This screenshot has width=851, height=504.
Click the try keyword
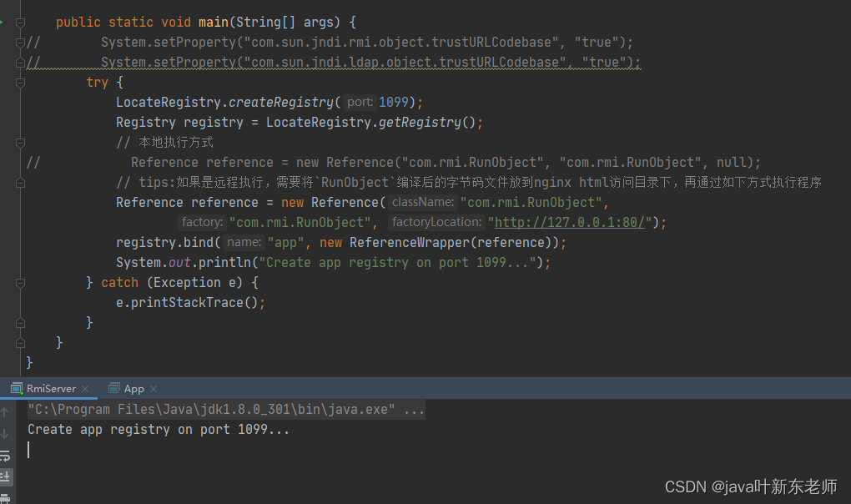97,83
